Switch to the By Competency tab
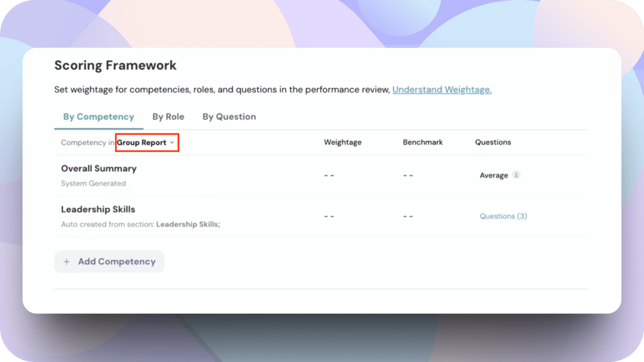The width and height of the screenshot is (644, 362). pos(99,117)
